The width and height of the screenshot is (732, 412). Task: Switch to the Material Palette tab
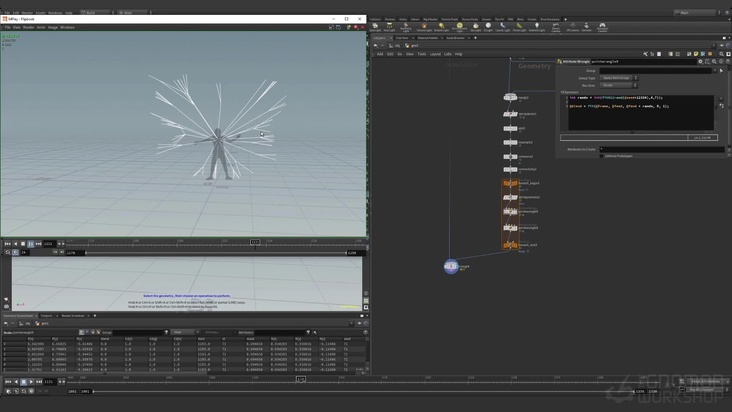click(x=428, y=38)
